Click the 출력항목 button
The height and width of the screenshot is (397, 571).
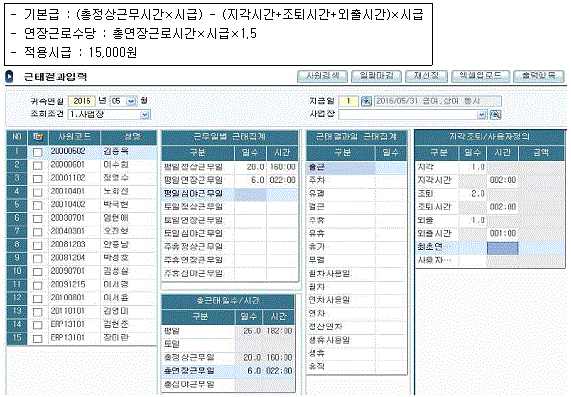(x=538, y=76)
